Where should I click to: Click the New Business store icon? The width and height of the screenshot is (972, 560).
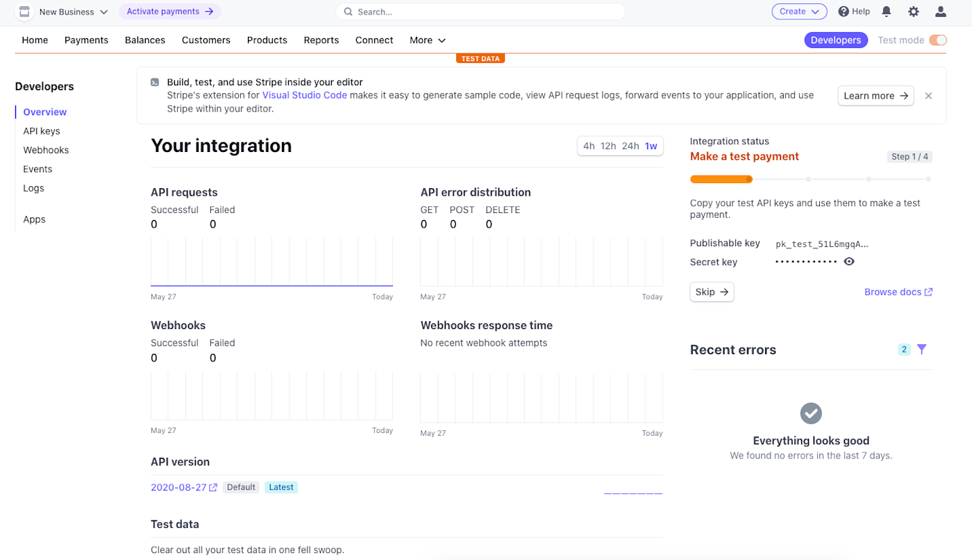tap(24, 12)
